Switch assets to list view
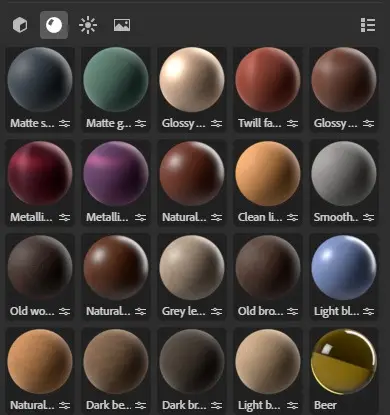390x415 pixels. pyautogui.click(x=368, y=25)
